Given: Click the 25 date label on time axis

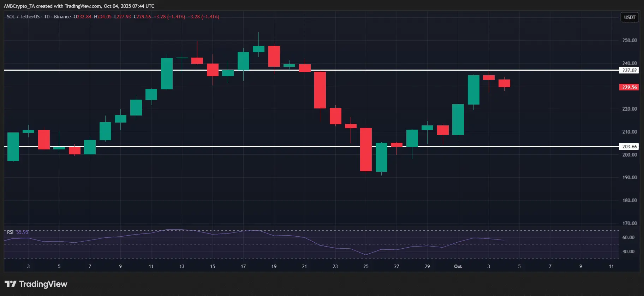Looking at the screenshot, I should click(x=366, y=266).
